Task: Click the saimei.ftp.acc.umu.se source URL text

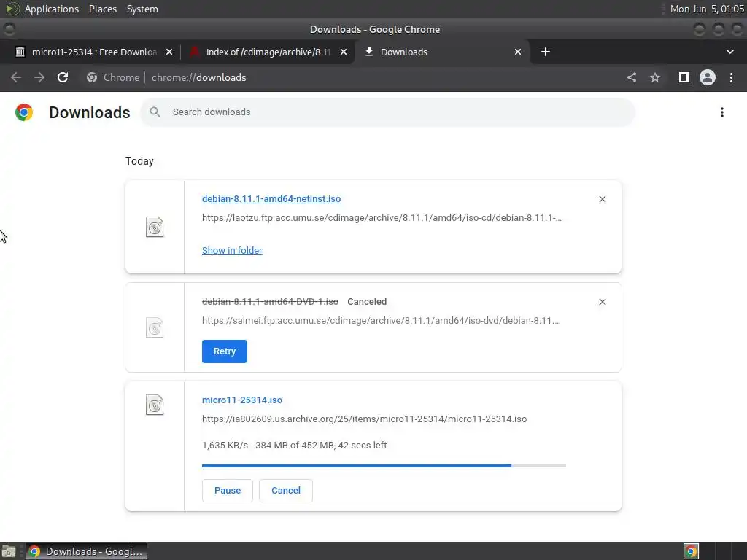Action: (381, 321)
